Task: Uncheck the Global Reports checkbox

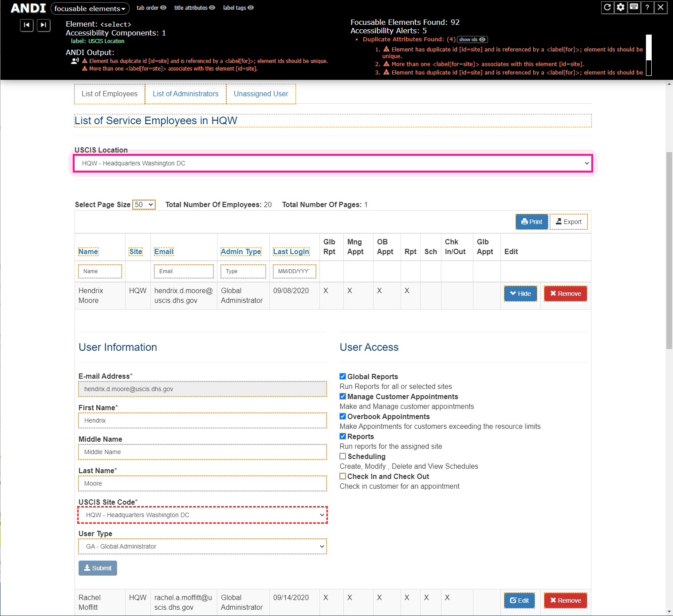Action: pyautogui.click(x=343, y=377)
